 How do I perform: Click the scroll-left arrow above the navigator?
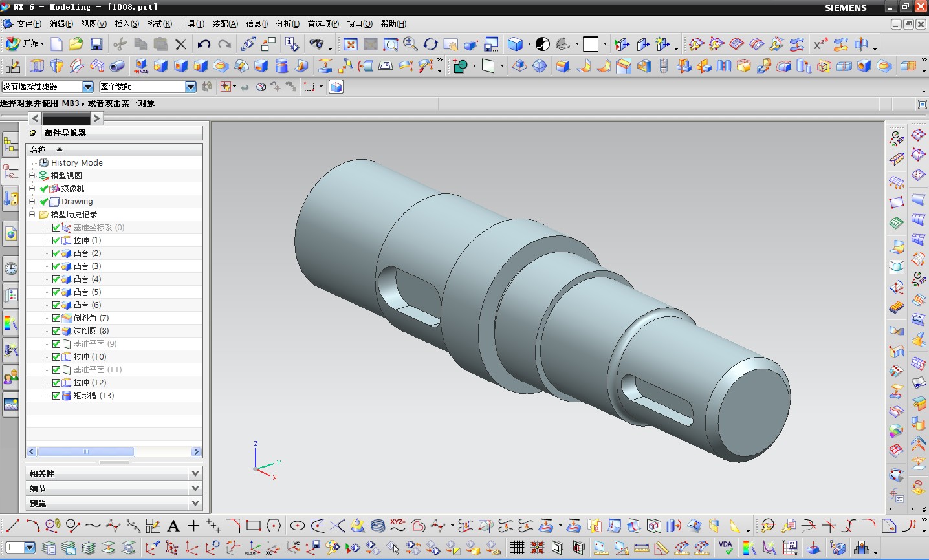coord(35,118)
